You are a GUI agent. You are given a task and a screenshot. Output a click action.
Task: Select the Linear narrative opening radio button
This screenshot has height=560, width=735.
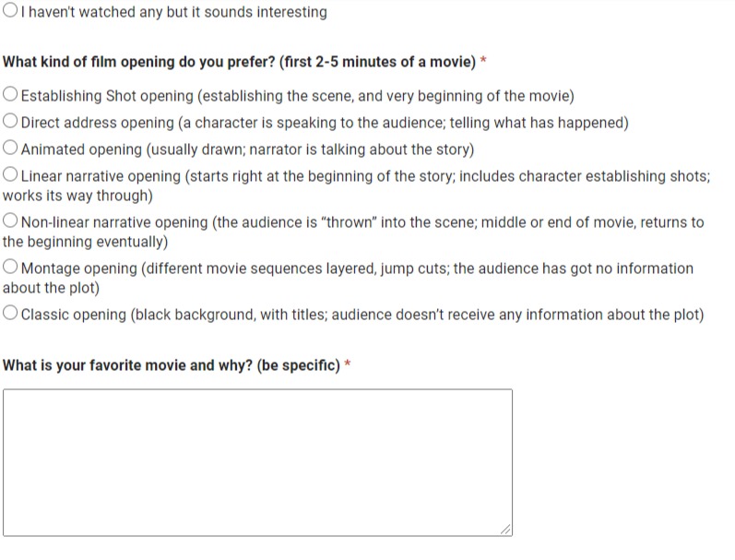pyautogui.click(x=10, y=175)
